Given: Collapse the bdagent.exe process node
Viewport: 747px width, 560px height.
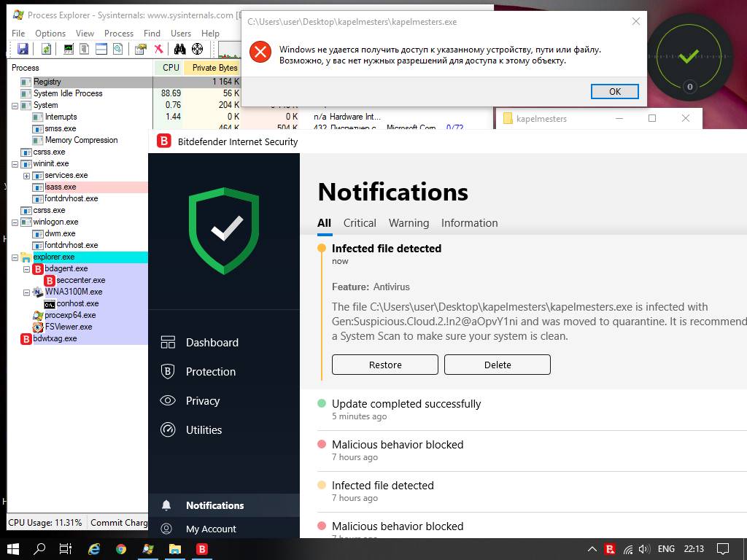Looking at the screenshot, I should 27,269.
